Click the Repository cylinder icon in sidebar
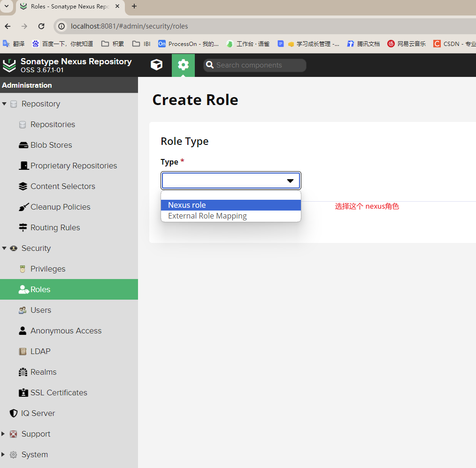The height and width of the screenshot is (468, 476). click(x=14, y=104)
